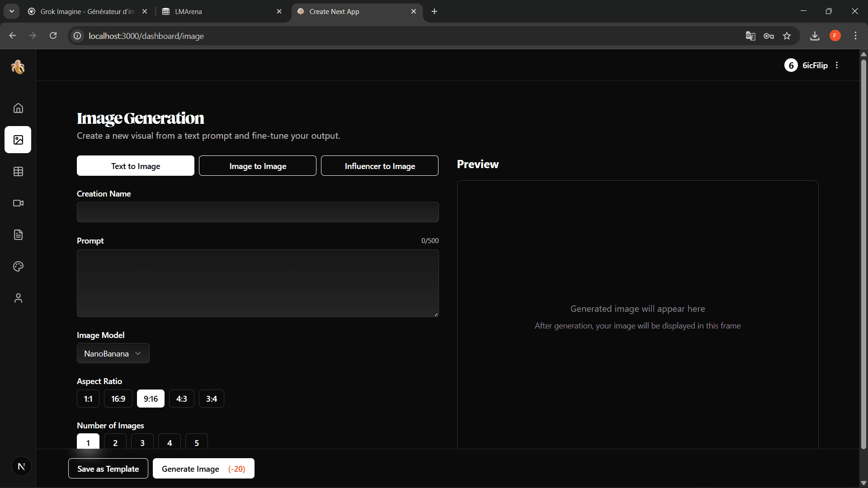Select the 16:9 aspect ratio

pos(118,399)
